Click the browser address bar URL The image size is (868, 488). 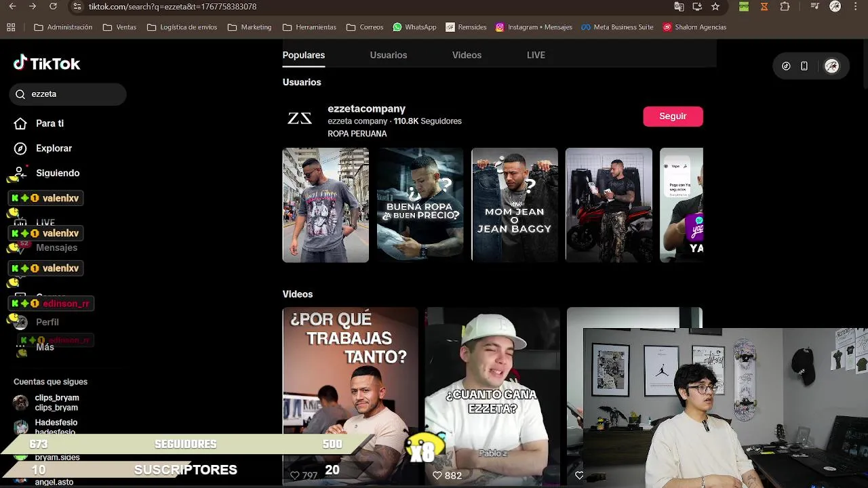[x=172, y=7]
